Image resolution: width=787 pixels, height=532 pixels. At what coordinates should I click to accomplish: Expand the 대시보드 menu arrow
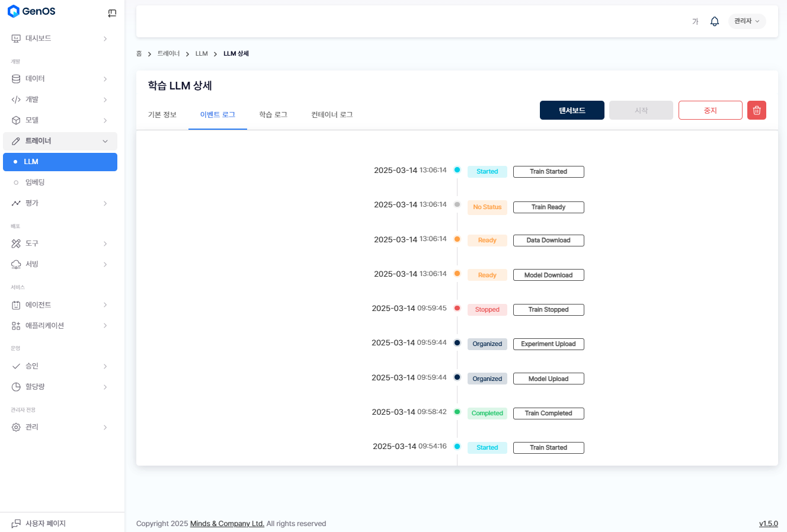pos(105,39)
